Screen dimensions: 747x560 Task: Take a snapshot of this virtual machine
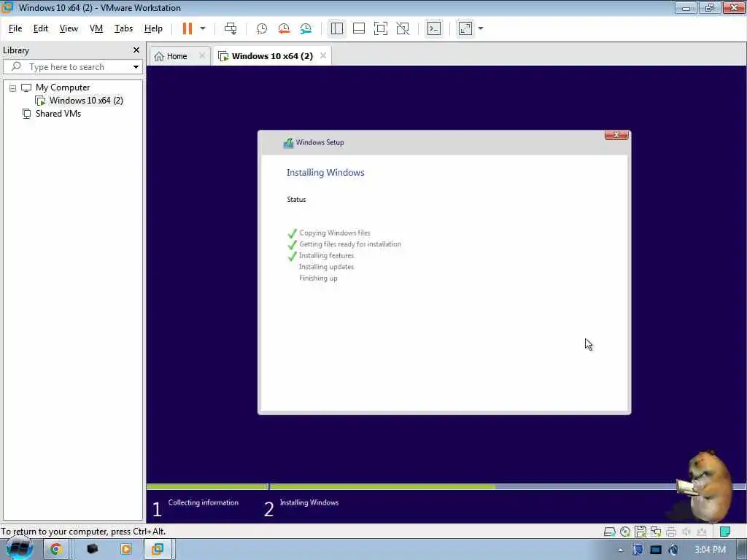pyautogui.click(x=262, y=28)
